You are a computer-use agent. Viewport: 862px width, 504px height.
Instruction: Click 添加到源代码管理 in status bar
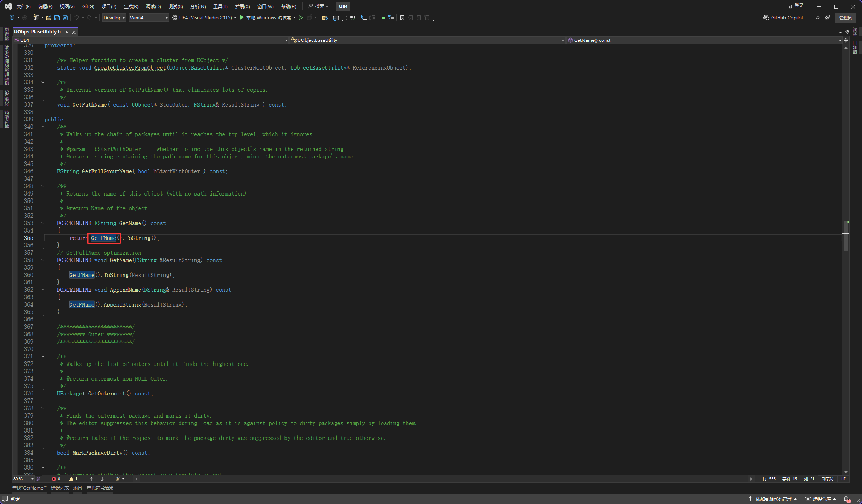pyautogui.click(x=773, y=499)
